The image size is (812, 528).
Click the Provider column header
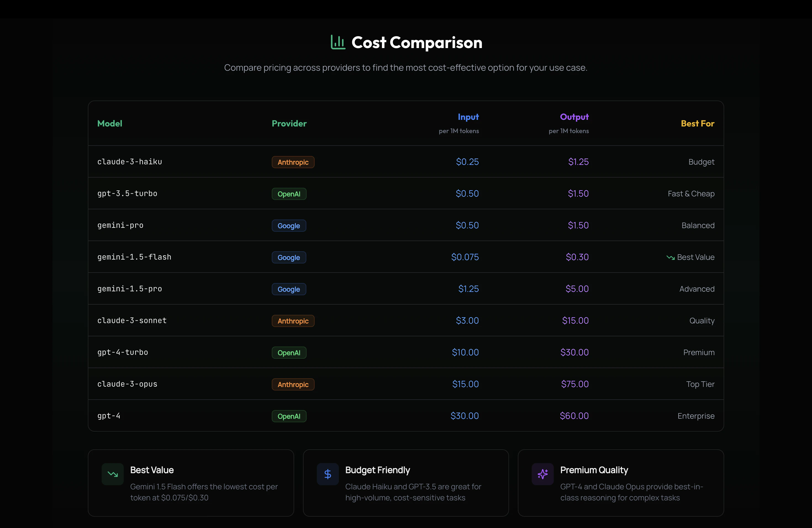(289, 123)
